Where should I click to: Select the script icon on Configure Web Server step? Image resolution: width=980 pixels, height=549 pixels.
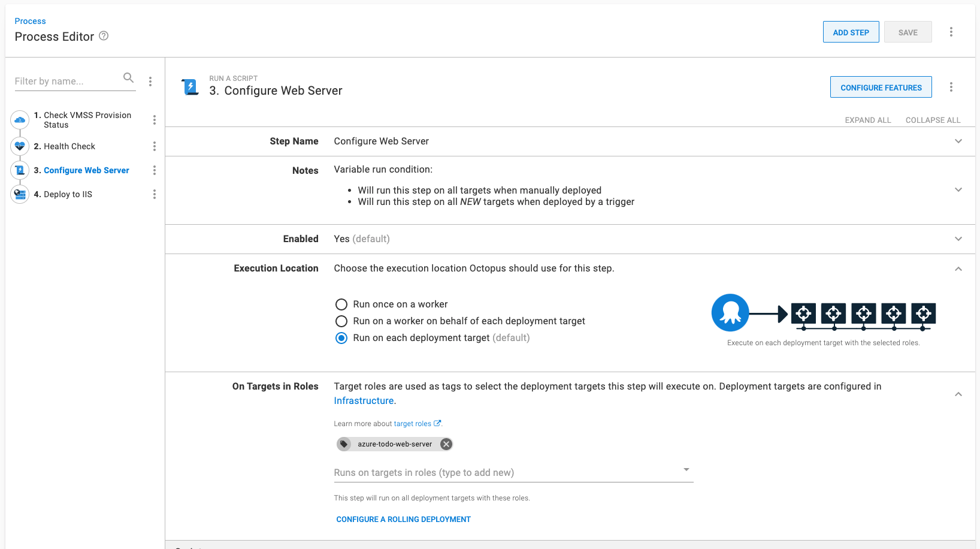tap(20, 170)
